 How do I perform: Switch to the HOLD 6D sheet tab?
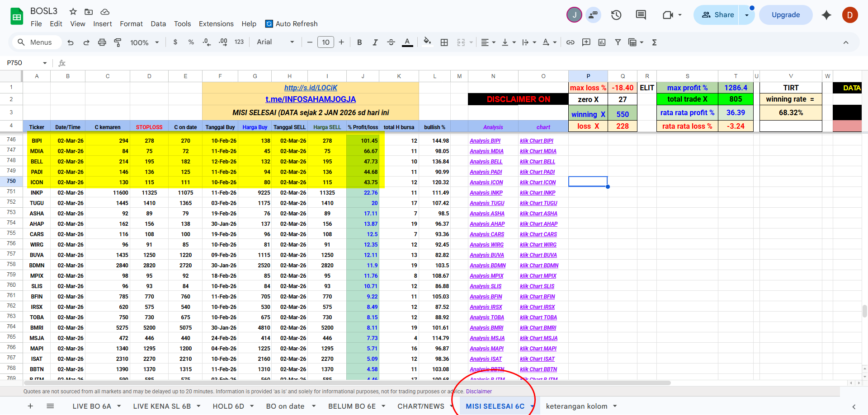tap(228, 406)
